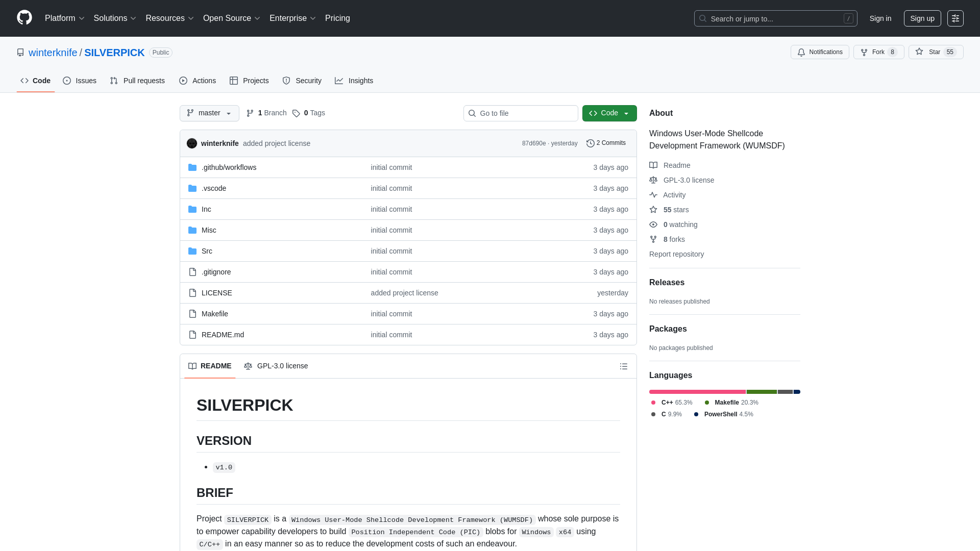Click the GPL-3.0 license scales icon
This screenshot has width=980, height=551.
654,180
